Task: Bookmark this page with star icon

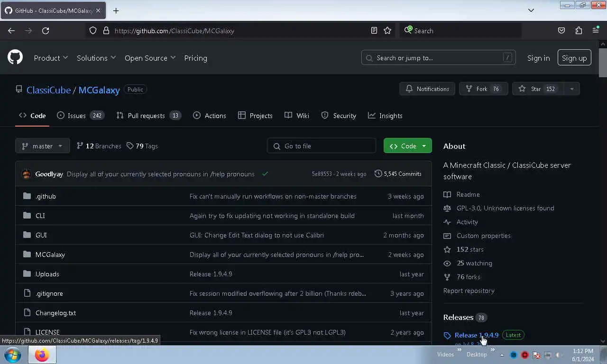Action: pos(387,30)
